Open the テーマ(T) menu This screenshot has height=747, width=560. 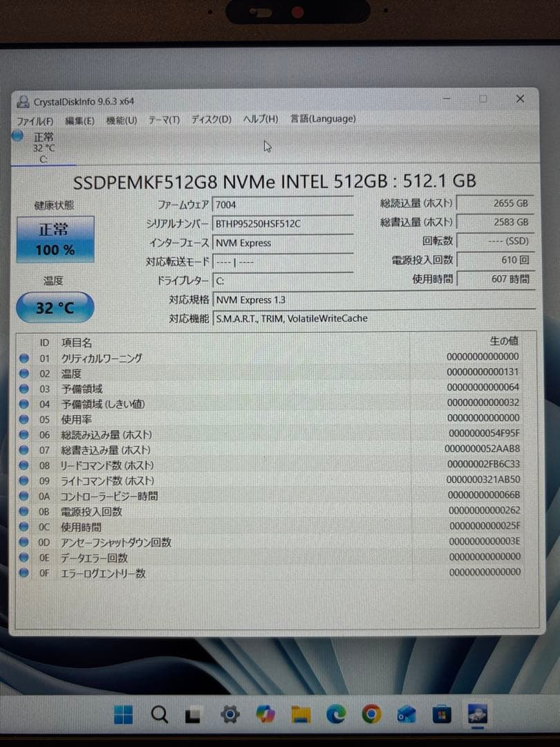pos(164,120)
